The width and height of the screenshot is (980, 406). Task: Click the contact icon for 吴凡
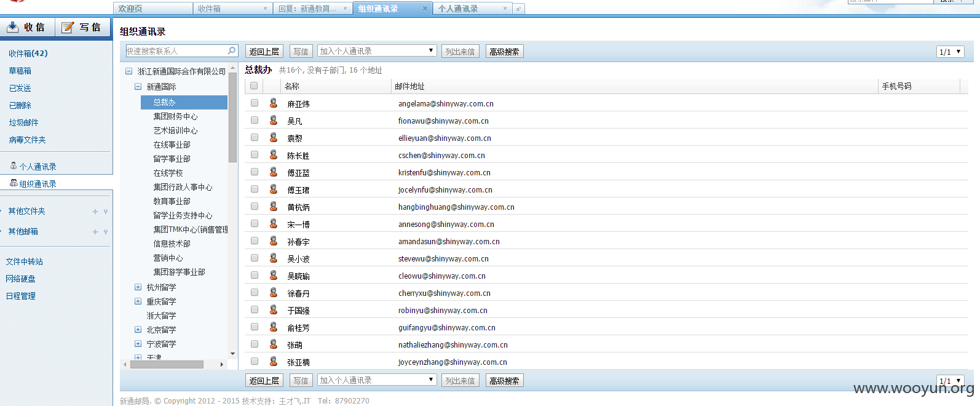point(274,121)
